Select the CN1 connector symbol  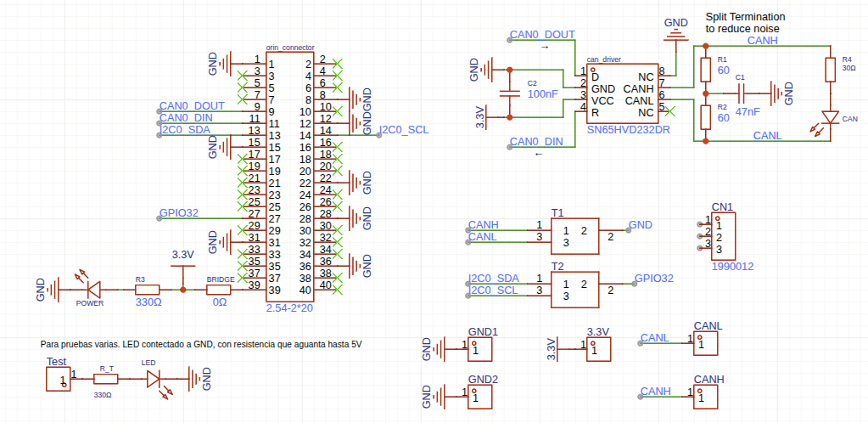click(724, 237)
